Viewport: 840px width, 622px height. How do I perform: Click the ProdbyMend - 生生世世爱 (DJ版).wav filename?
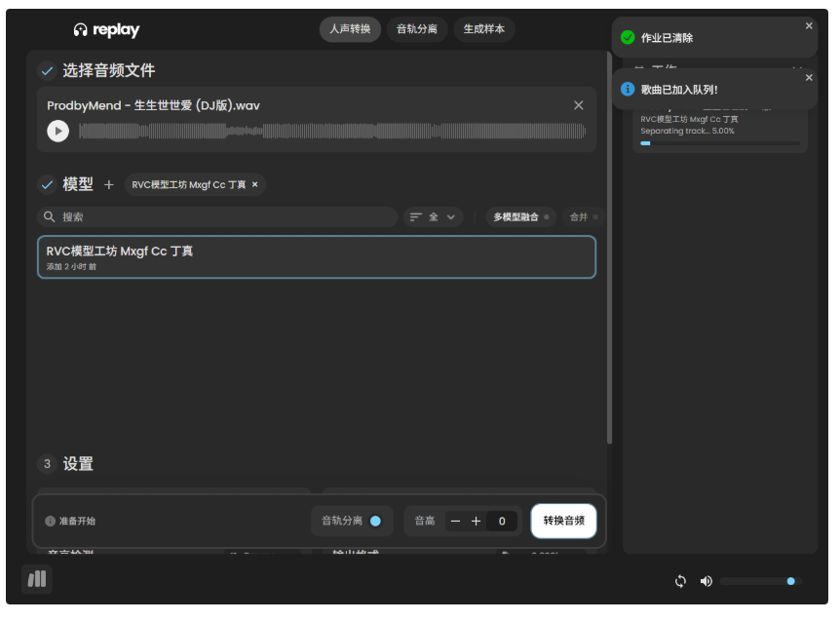coord(153,105)
